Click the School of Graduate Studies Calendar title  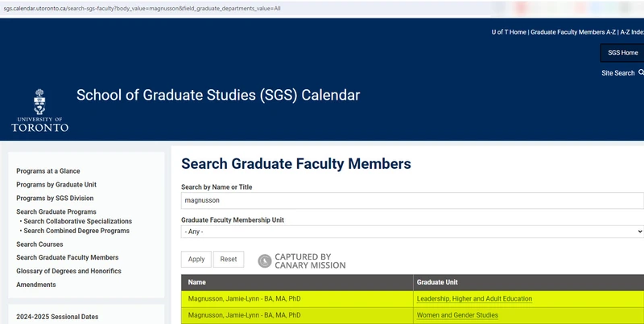coord(218,95)
